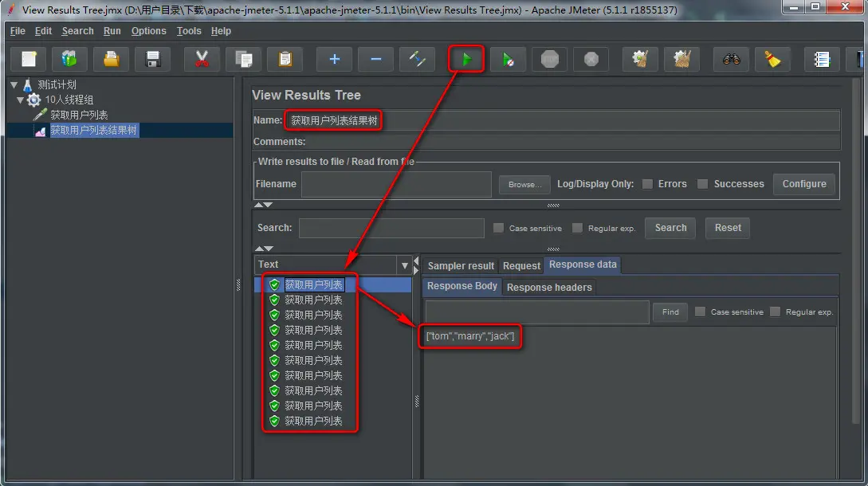Collapse the 测试计划 tree node

pos(14,84)
